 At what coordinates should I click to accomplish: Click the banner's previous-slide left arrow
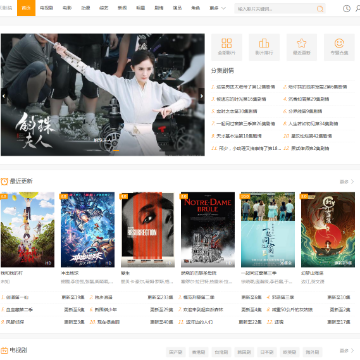[4, 96]
